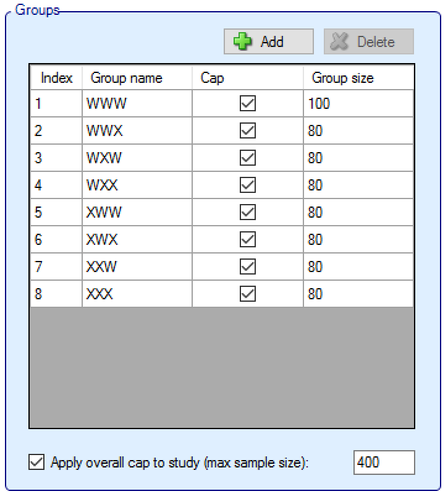Viewport: 448px width, 499px height.
Task: Toggle Apply overall cap to study checkbox
Action: 37,463
